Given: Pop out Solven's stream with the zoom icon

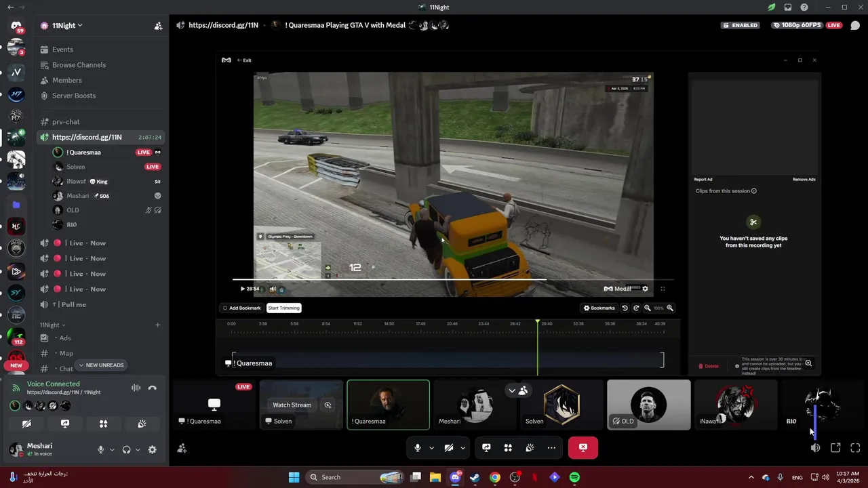Looking at the screenshot, I should point(328,405).
